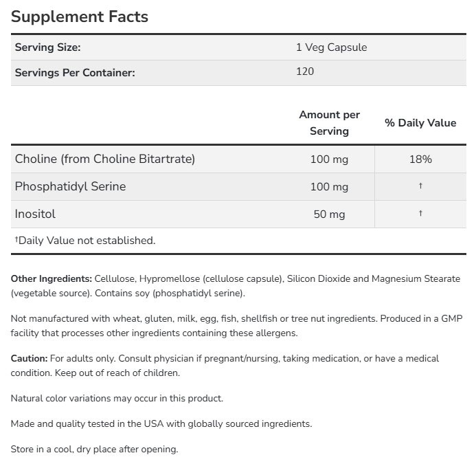The image size is (476, 464).
Task: Click the dagger symbol in Phosphatidyl Serine row
Action: click(x=420, y=186)
